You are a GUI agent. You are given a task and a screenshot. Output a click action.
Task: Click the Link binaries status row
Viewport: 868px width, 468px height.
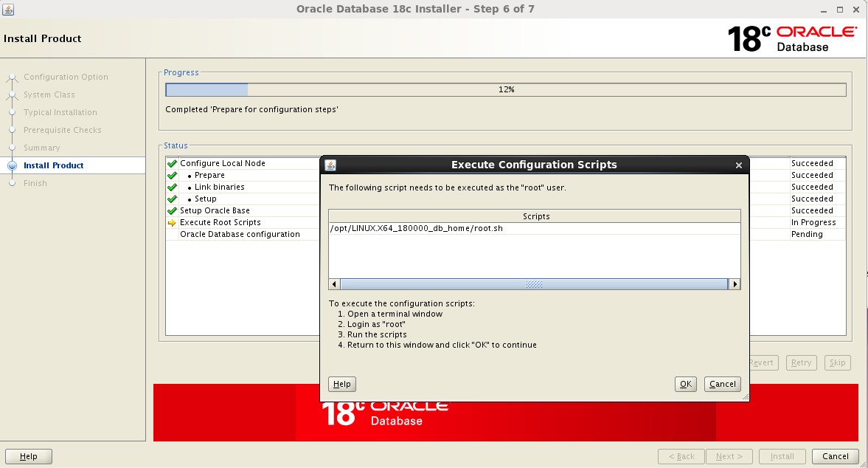[x=219, y=187]
